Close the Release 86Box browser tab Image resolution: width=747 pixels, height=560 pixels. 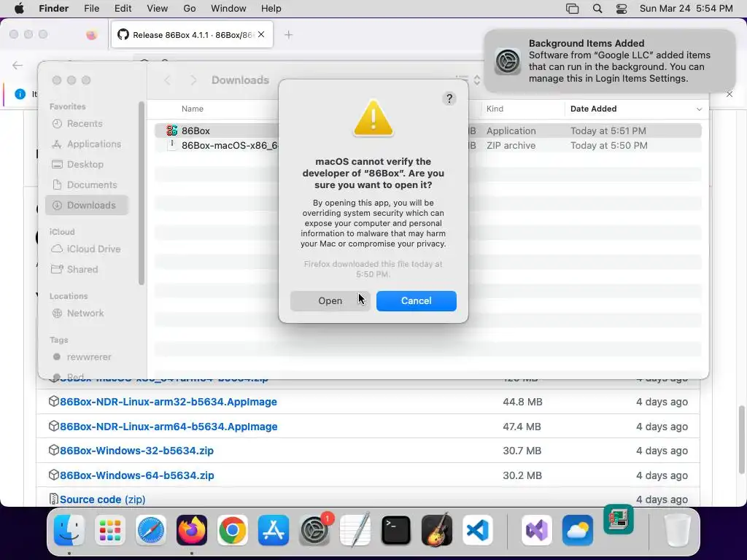261,34
